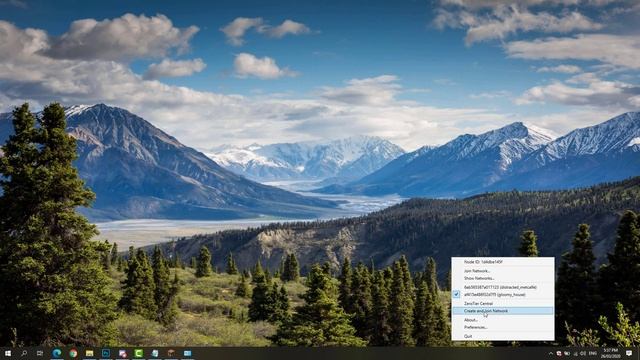Click the ENG language indicator
Screen dimensions: 640x360
tap(593, 353)
